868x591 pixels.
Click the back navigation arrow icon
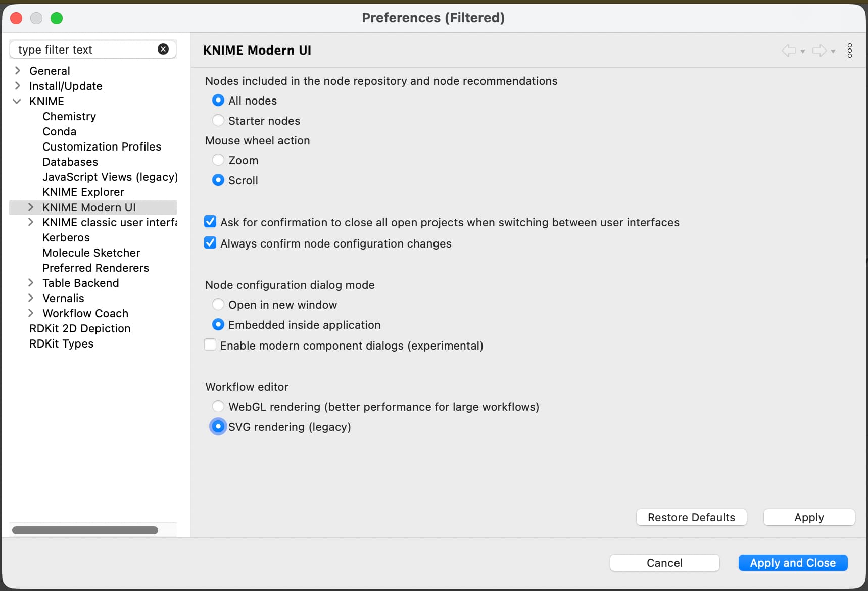pos(788,51)
